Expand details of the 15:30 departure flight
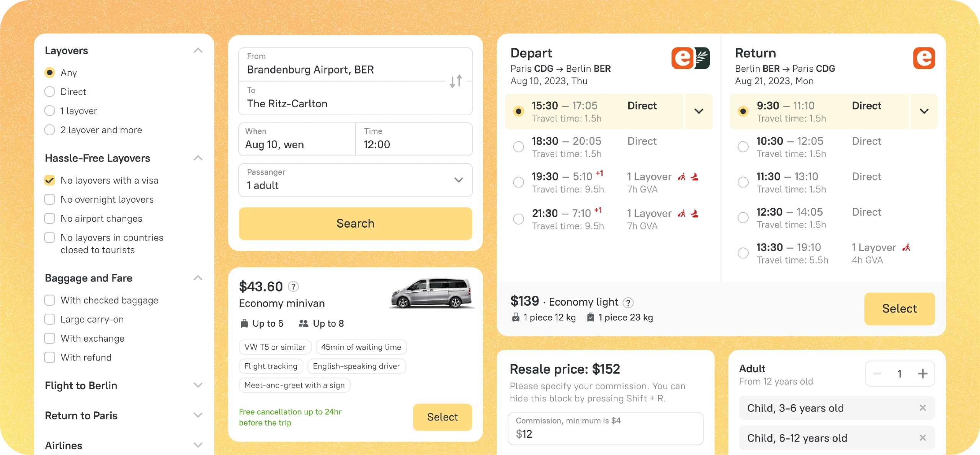The image size is (980, 455). 699,111
